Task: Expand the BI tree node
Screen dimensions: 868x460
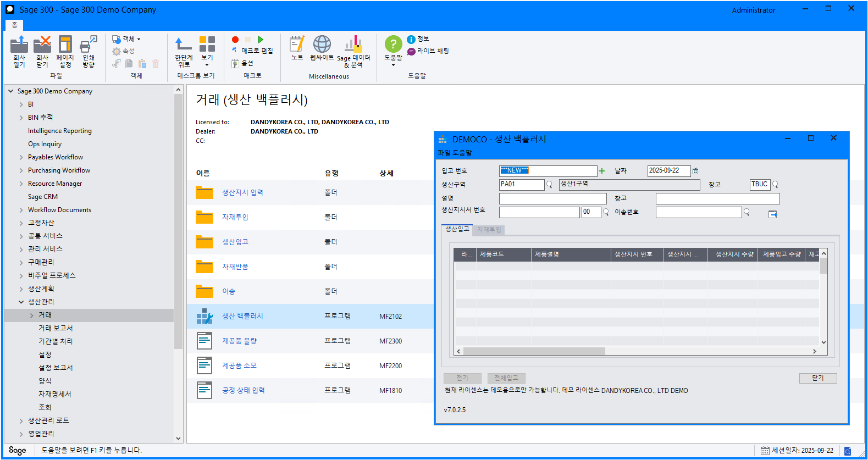Action: pos(21,104)
